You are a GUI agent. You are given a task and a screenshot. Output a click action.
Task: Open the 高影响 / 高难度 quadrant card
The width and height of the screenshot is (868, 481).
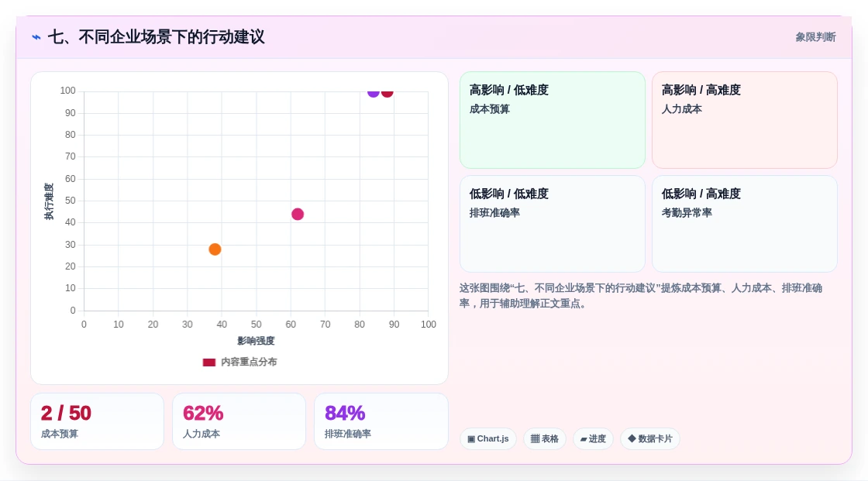(745, 120)
